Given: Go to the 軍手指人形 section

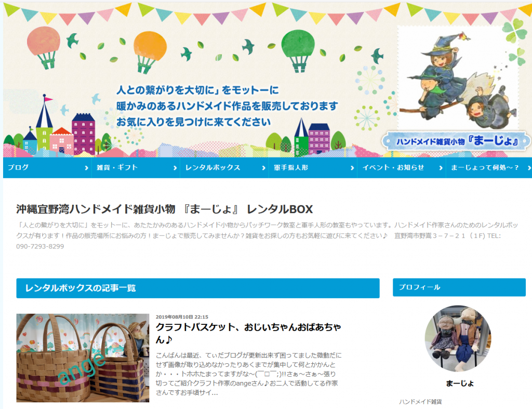Looking at the screenshot, I should point(313,167).
